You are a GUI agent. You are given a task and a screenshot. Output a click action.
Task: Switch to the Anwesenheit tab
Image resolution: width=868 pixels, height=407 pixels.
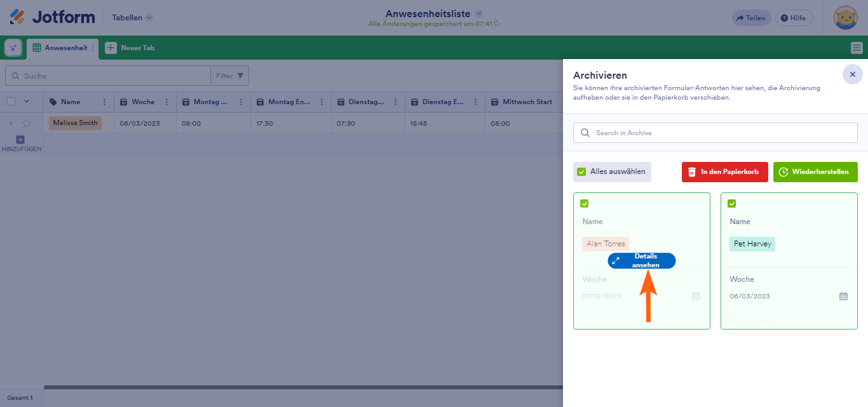(x=61, y=48)
